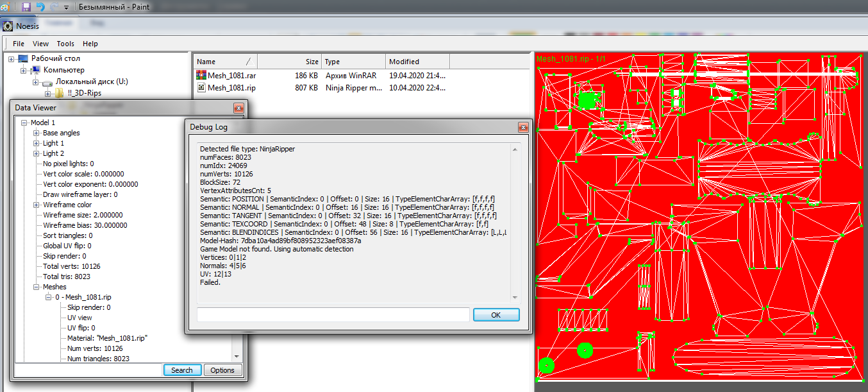
Task: Select the !!_3D-Rips folder icon
Action: tap(59, 94)
